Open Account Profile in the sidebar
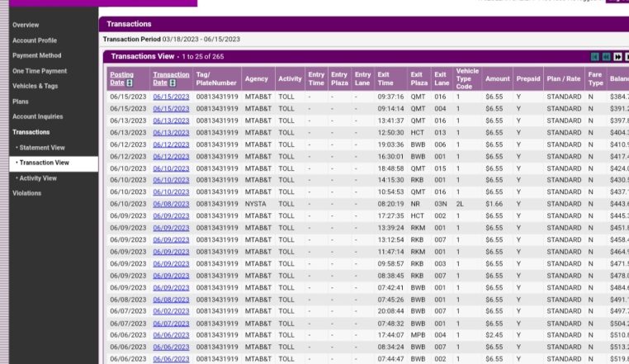 [x=35, y=40]
